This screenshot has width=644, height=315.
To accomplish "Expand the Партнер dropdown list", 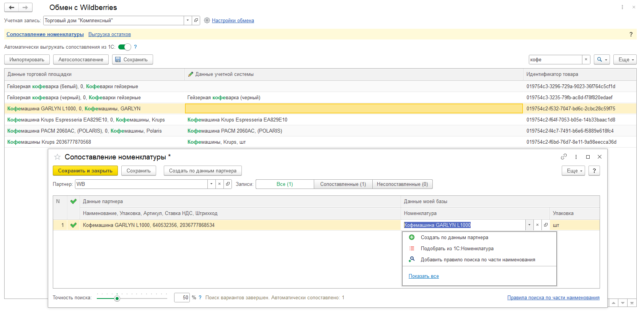I will tap(211, 184).
